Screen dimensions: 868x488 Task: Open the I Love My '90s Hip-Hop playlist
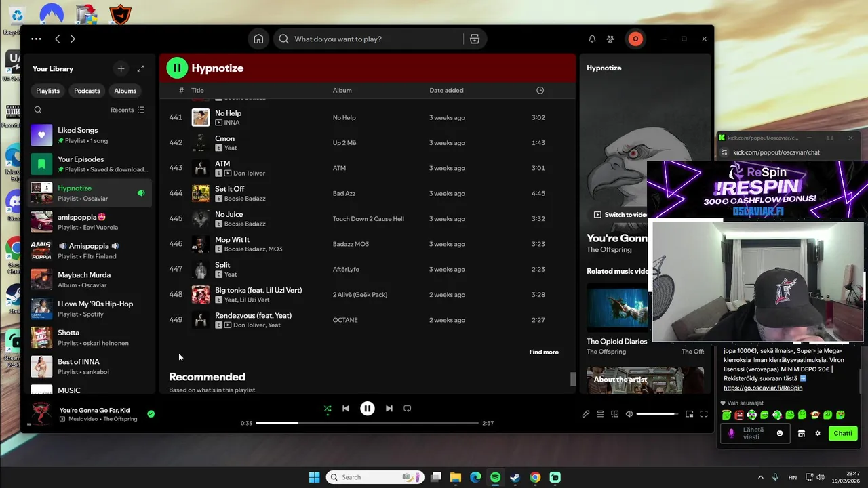point(90,309)
